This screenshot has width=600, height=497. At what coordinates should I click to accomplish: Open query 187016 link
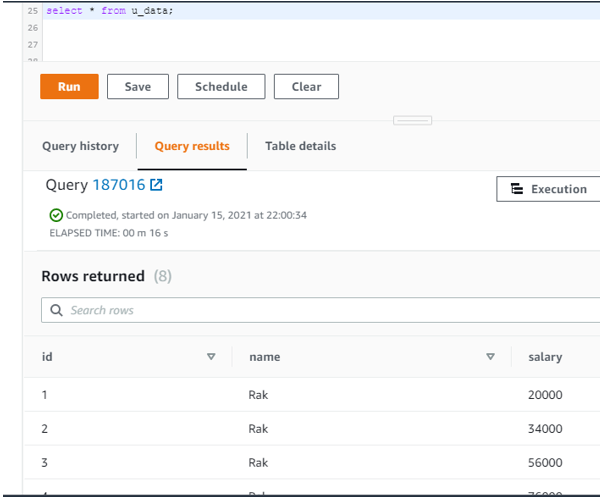coord(119,185)
